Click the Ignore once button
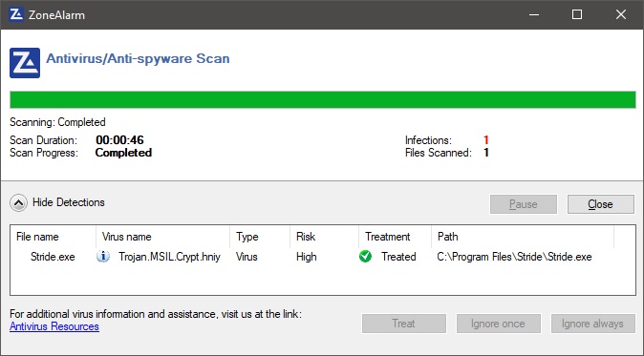Image resolution: width=644 pixels, height=356 pixels. coord(498,324)
